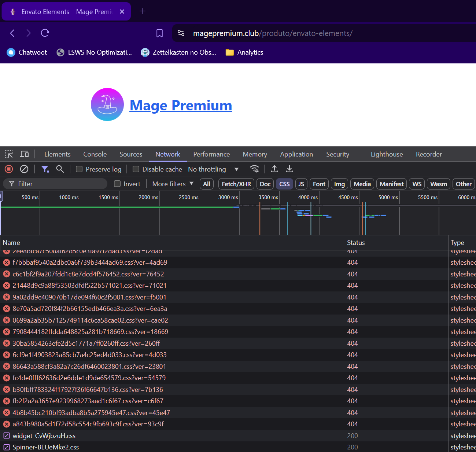Open a new browser tab
Image resolution: width=476 pixels, height=452 pixels.
click(x=143, y=11)
